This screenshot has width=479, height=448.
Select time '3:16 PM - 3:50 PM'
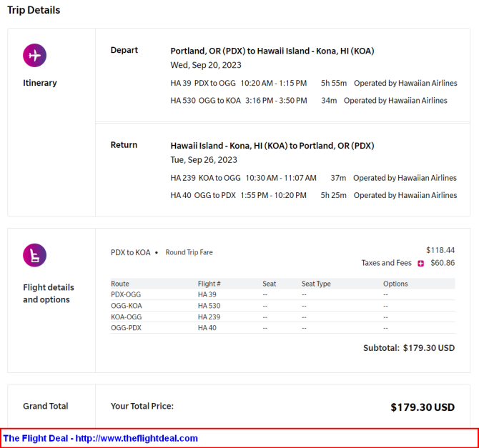click(x=276, y=101)
